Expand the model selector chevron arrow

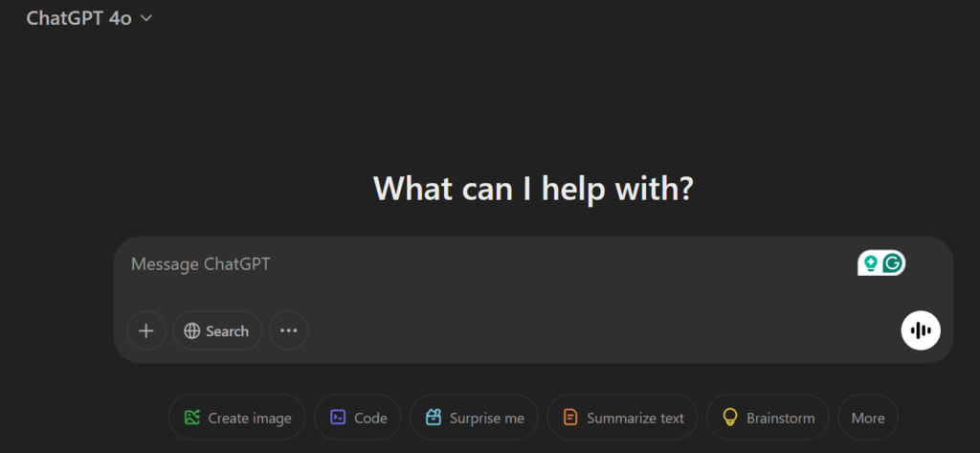click(x=146, y=19)
